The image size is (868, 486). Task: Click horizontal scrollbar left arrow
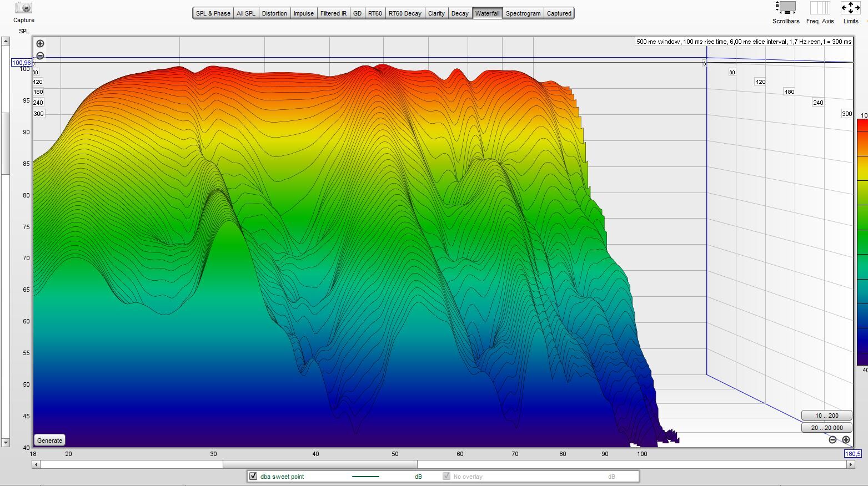pyautogui.click(x=36, y=464)
